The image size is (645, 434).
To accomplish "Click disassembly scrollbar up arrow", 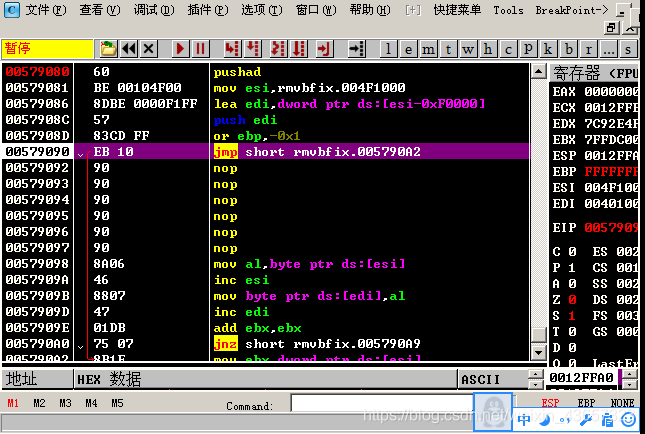I will click(x=538, y=72).
